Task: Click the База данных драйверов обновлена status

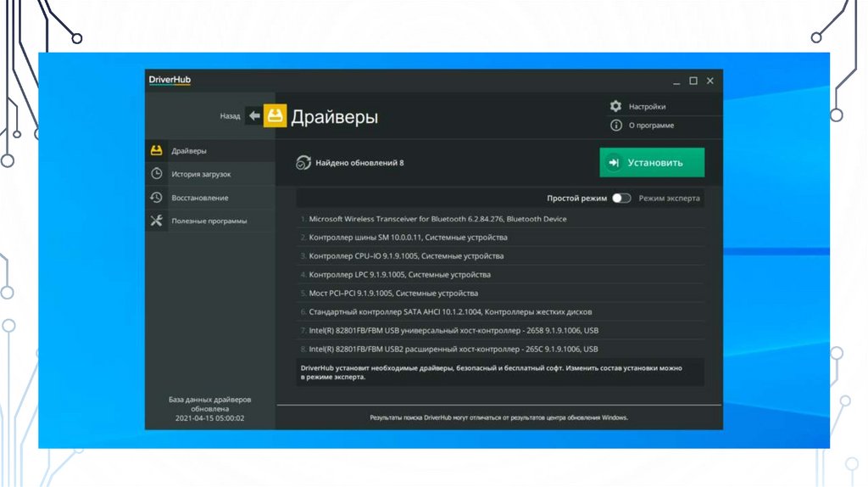Action: point(210,409)
